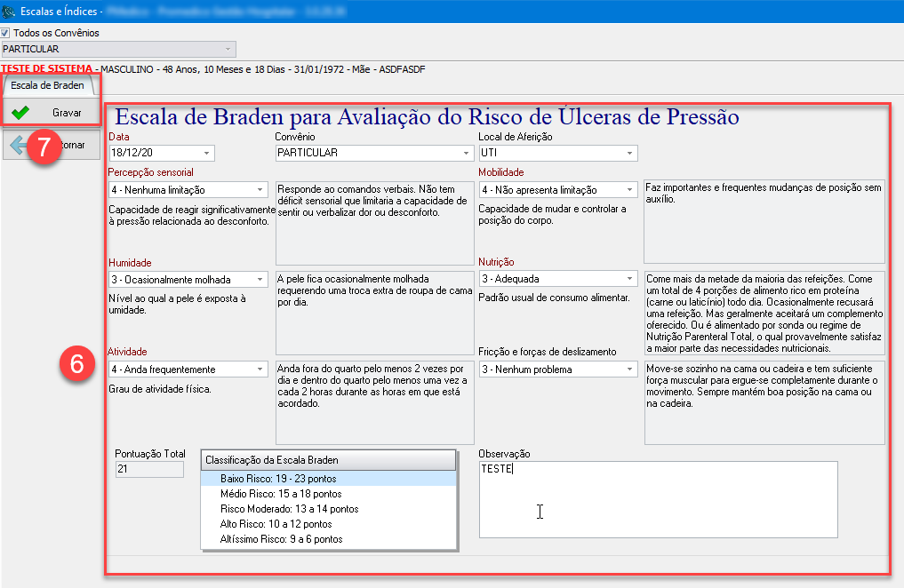This screenshot has height=588, width=904.
Task: Click the application icon in title bar
Action: [x=9, y=12]
